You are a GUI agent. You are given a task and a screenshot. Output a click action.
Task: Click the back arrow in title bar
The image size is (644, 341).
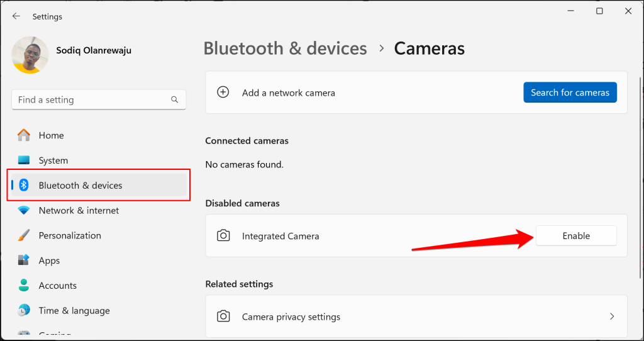click(16, 16)
